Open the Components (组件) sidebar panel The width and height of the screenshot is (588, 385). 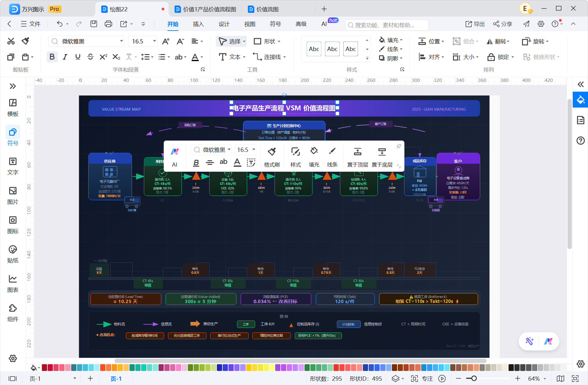click(13, 313)
